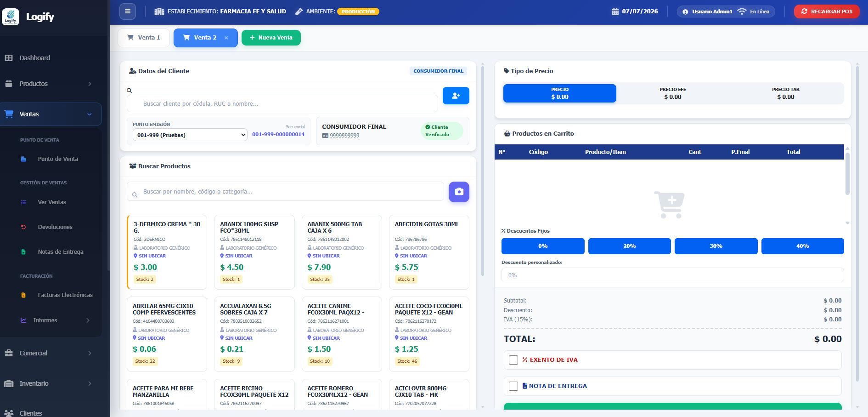The height and width of the screenshot is (417, 868).
Task: Check the EXENTO DE IVA checkbox
Action: point(513,360)
